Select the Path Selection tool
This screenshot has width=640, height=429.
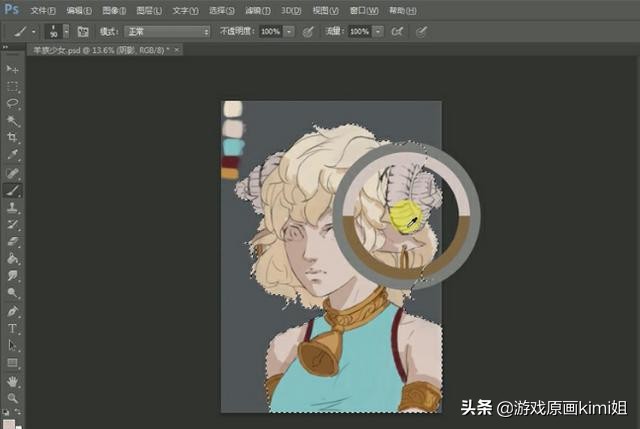[12, 346]
